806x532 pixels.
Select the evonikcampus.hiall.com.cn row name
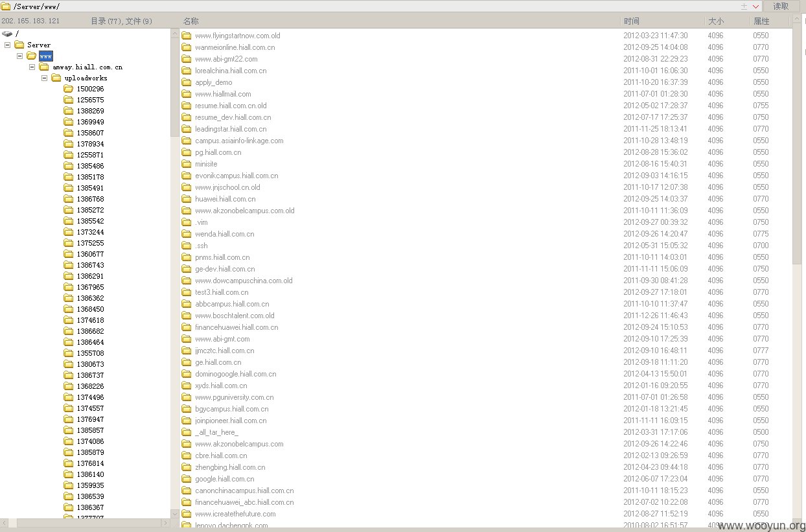[x=236, y=176]
